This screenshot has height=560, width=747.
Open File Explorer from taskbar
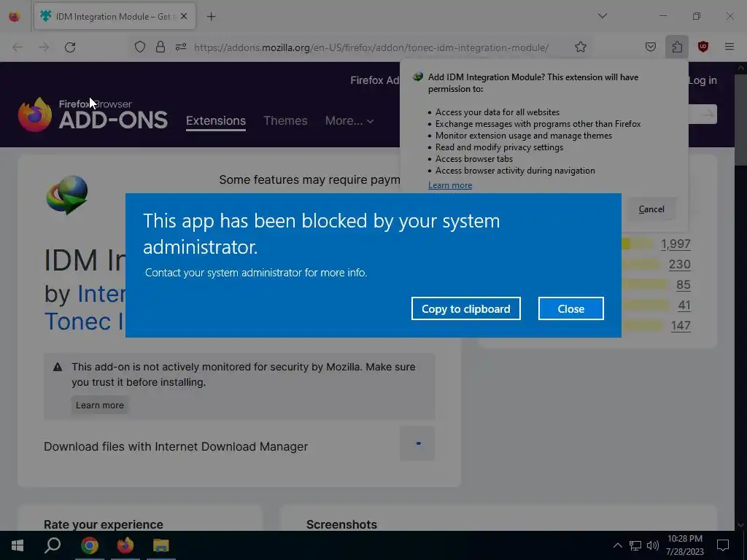click(x=161, y=545)
